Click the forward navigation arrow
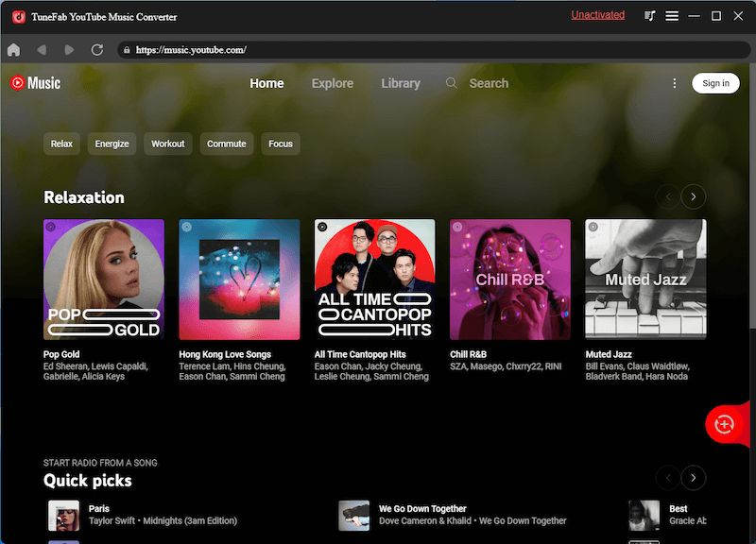 tap(69, 49)
